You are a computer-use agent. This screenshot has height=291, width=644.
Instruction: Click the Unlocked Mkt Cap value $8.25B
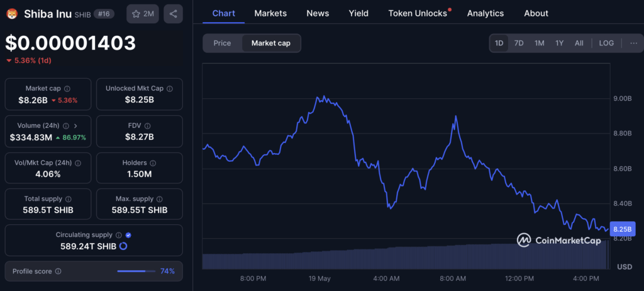click(139, 100)
